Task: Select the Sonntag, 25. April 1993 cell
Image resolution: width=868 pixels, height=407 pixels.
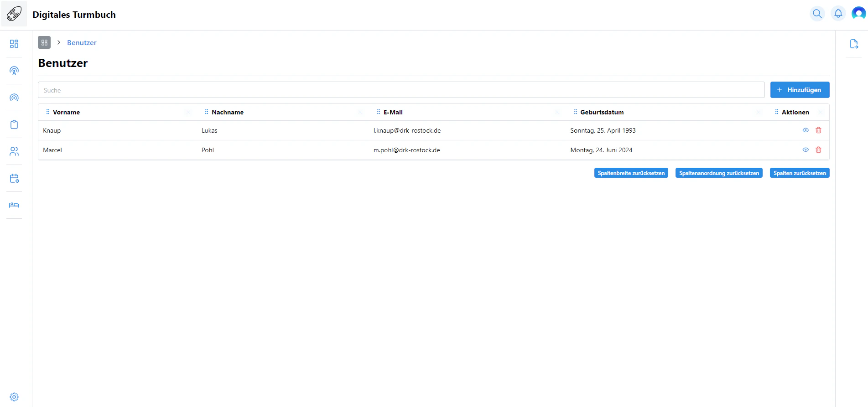Action: coord(603,130)
